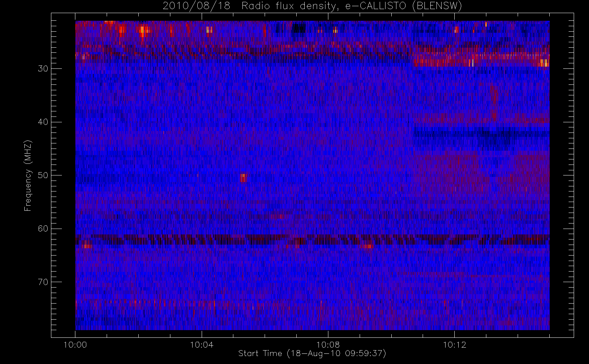Click the 'Start Time (18-Aug-10 09:59:37)' x-axis label

[x=312, y=353]
